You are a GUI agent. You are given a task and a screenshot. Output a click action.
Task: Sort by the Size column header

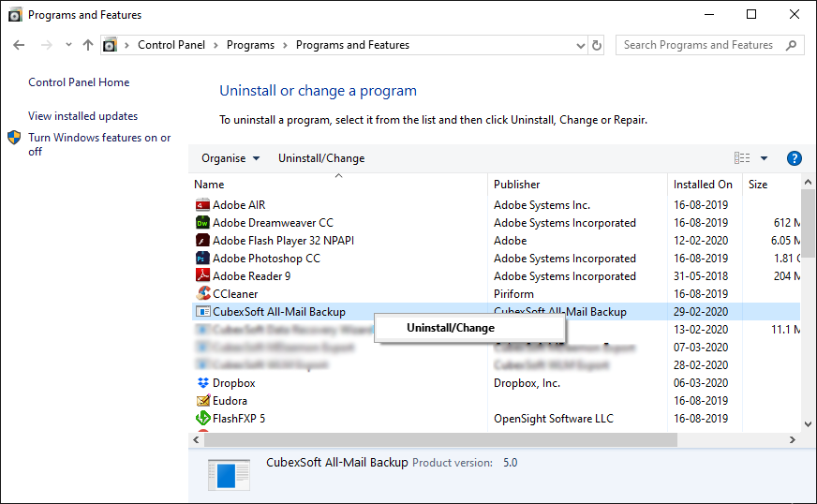(758, 185)
